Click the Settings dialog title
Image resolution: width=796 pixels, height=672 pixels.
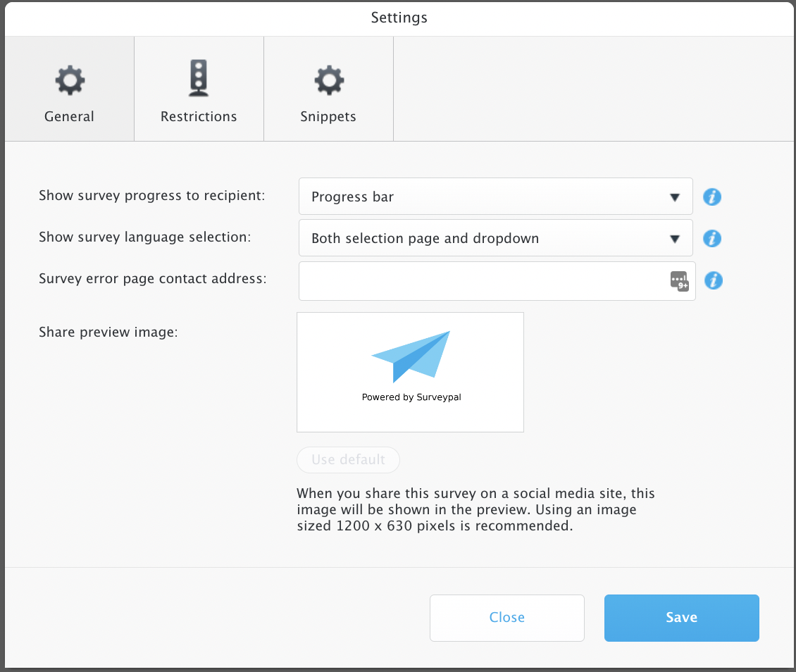pyautogui.click(x=399, y=18)
